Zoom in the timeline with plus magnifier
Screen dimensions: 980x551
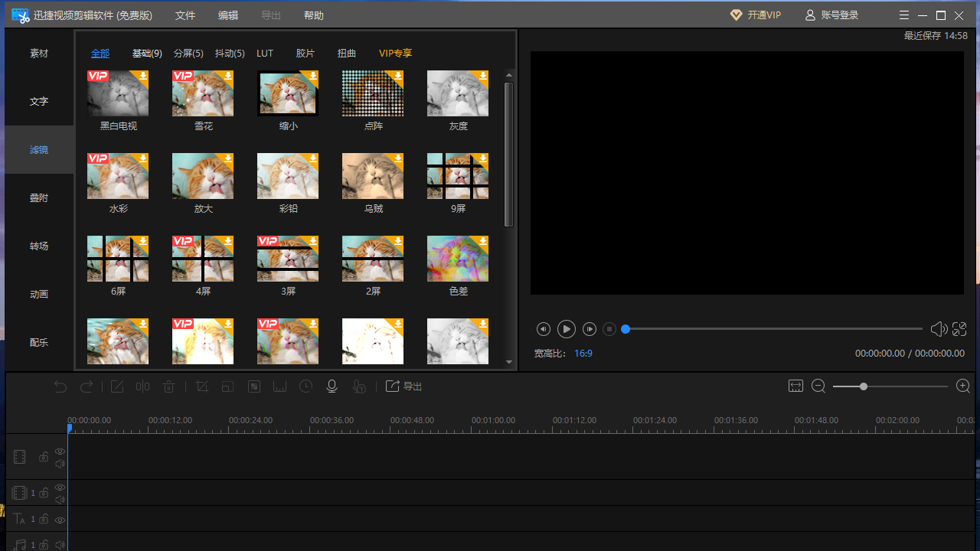[x=963, y=386]
